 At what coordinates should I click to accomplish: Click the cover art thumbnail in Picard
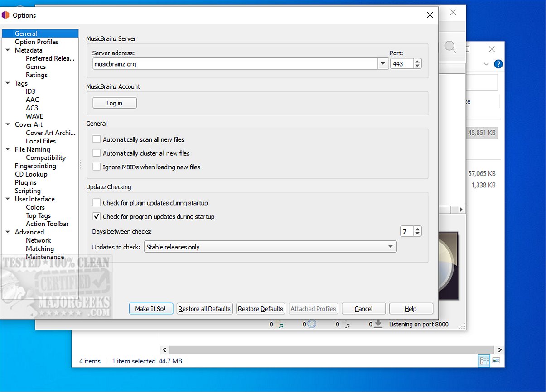[x=449, y=266]
